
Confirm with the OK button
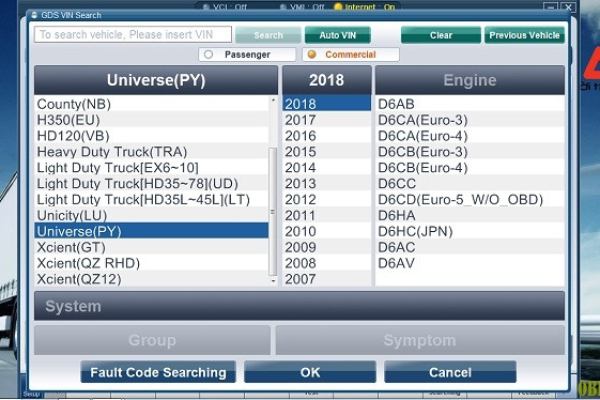(310, 372)
